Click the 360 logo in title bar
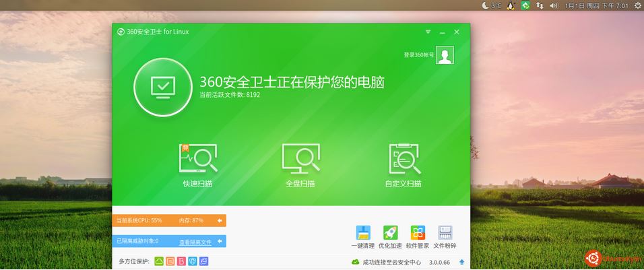Screen dimensions: 644x270 pos(121,32)
